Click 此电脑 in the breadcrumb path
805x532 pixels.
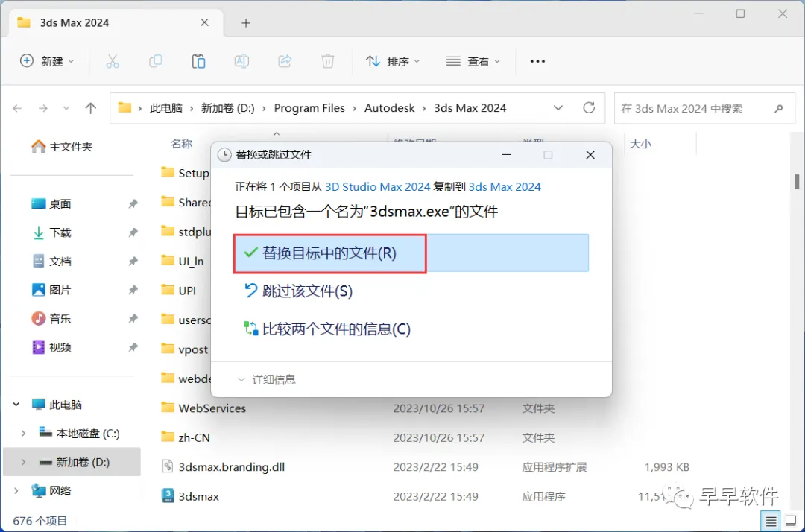coord(165,108)
